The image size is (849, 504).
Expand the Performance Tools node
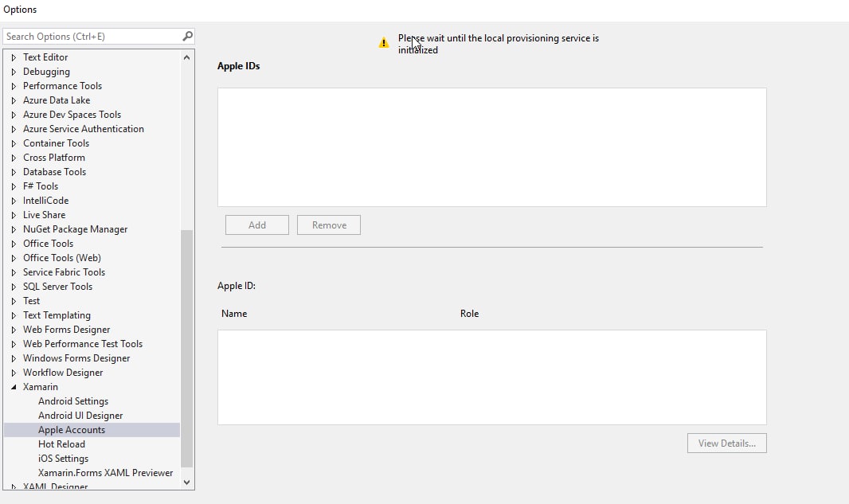14,86
